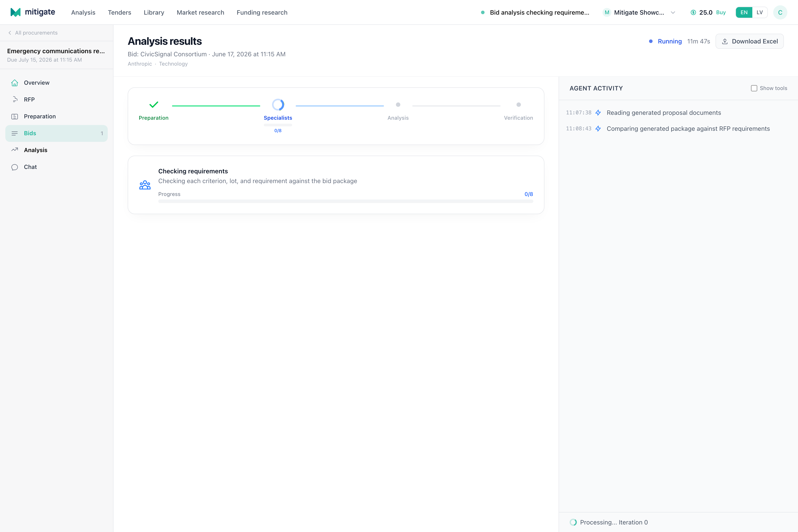Go to RFP in sidebar
Image resolution: width=798 pixels, height=532 pixels.
pos(56,99)
